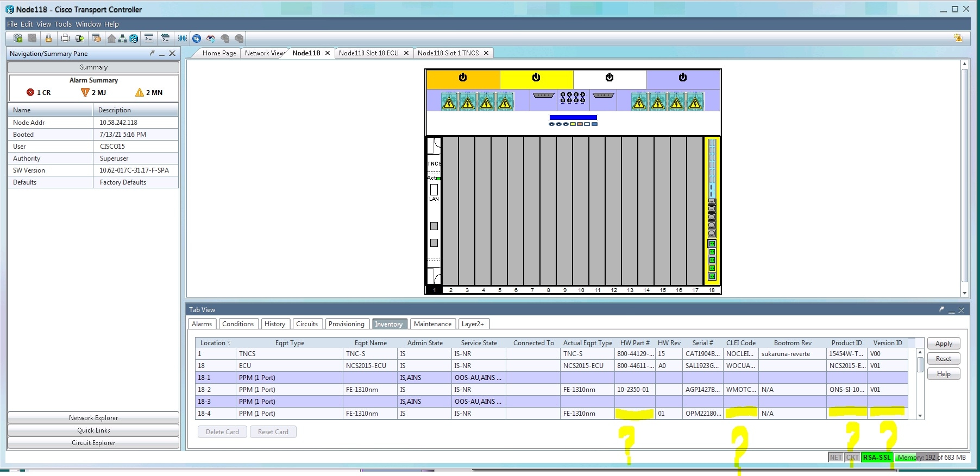Select the yellow ECU card in slot 18
980x476 pixels.
coord(712,211)
